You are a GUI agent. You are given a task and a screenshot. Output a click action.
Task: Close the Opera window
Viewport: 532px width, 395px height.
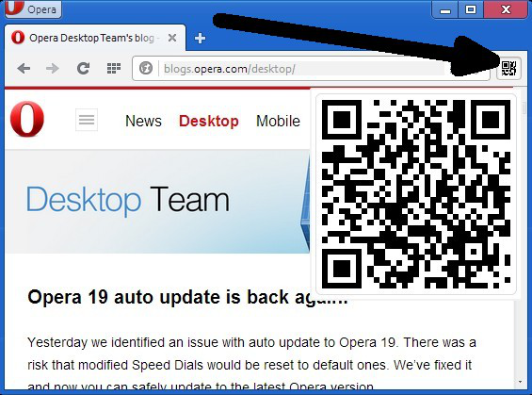tap(507, 9)
